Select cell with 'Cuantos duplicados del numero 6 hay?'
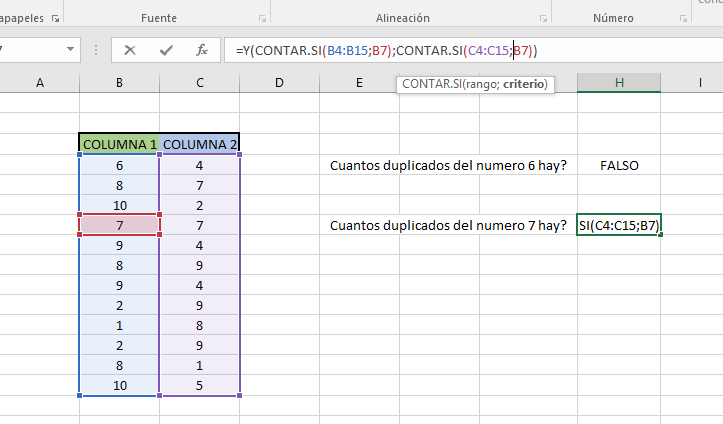The image size is (723, 424). coord(447,166)
